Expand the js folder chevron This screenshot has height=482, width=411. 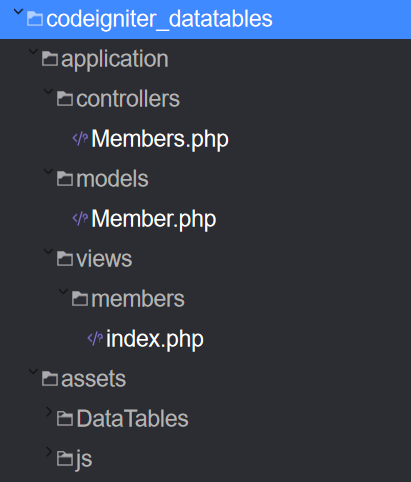pyautogui.click(x=49, y=452)
